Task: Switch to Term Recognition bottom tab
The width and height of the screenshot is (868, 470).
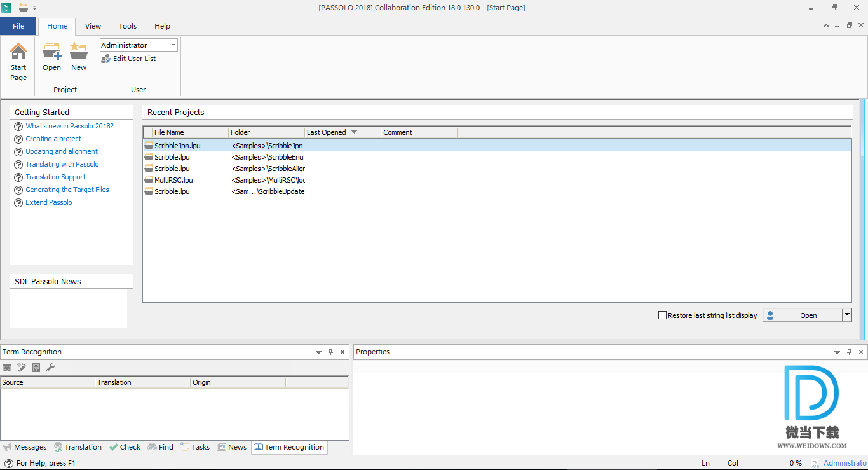Action: pyautogui.click(x=289, y=447)
